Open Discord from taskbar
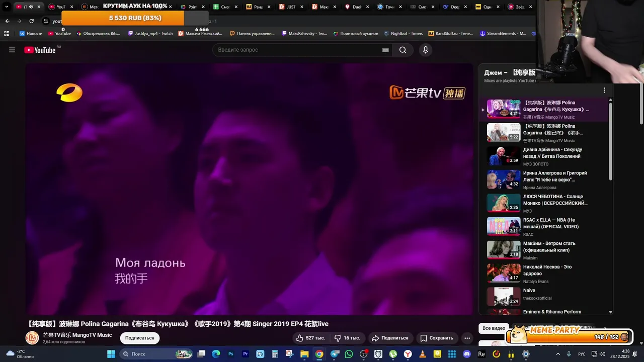644x362 pixels. click(467, 354)
